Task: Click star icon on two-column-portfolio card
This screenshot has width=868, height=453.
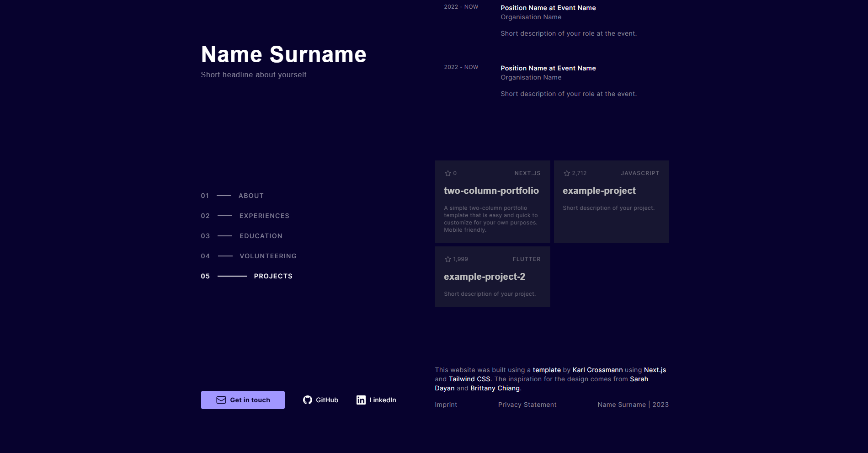Action: coord(448,173)
